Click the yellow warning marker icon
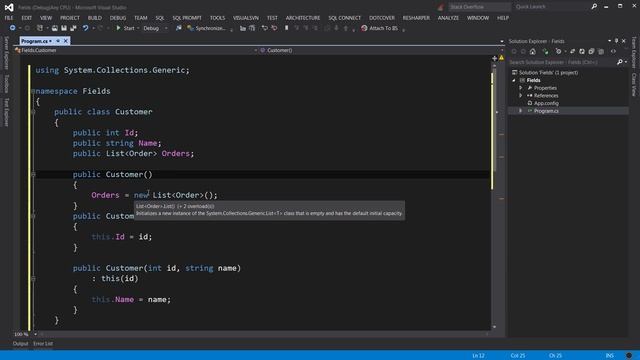 502,58
